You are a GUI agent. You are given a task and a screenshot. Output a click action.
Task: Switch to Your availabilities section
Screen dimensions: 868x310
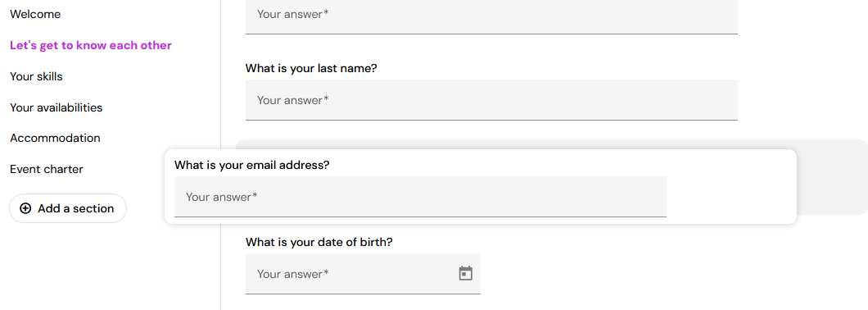click(x=56, y=107)
